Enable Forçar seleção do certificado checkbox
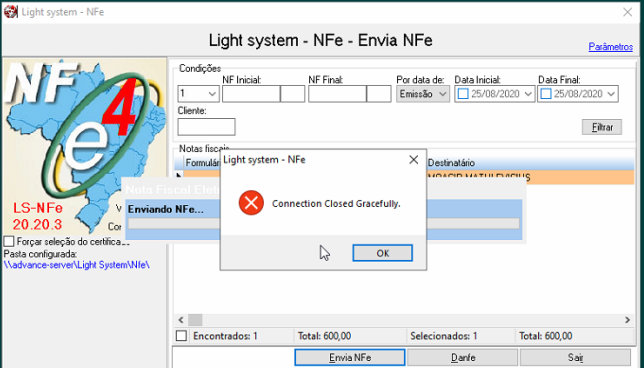The height and width of the screenshot is (368, 644). coord(9,241)
